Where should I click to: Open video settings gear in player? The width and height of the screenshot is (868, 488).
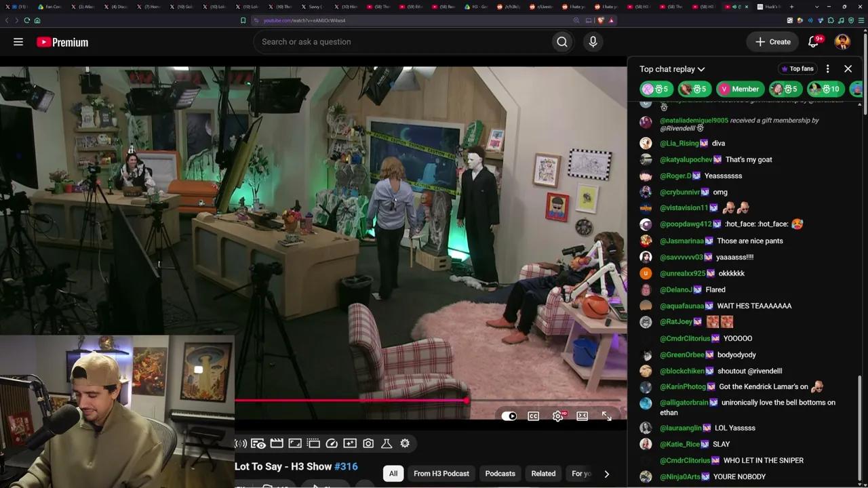(x=558, y=416)
